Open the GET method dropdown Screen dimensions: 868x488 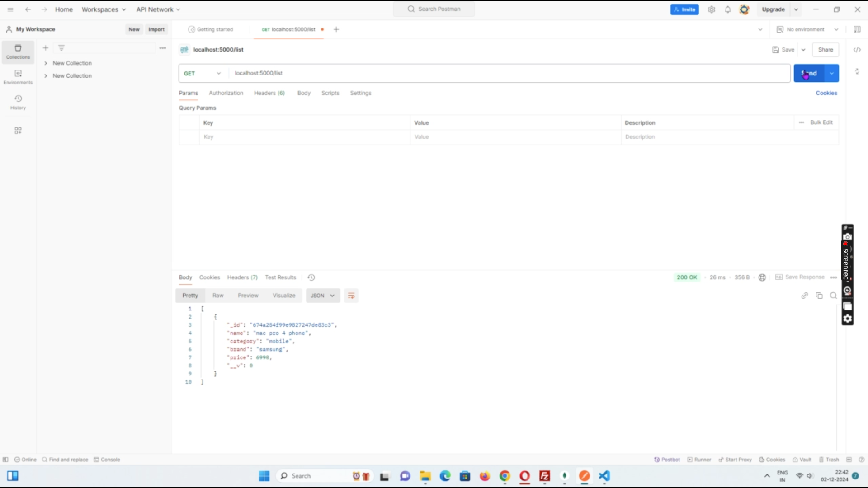(203, 73)
